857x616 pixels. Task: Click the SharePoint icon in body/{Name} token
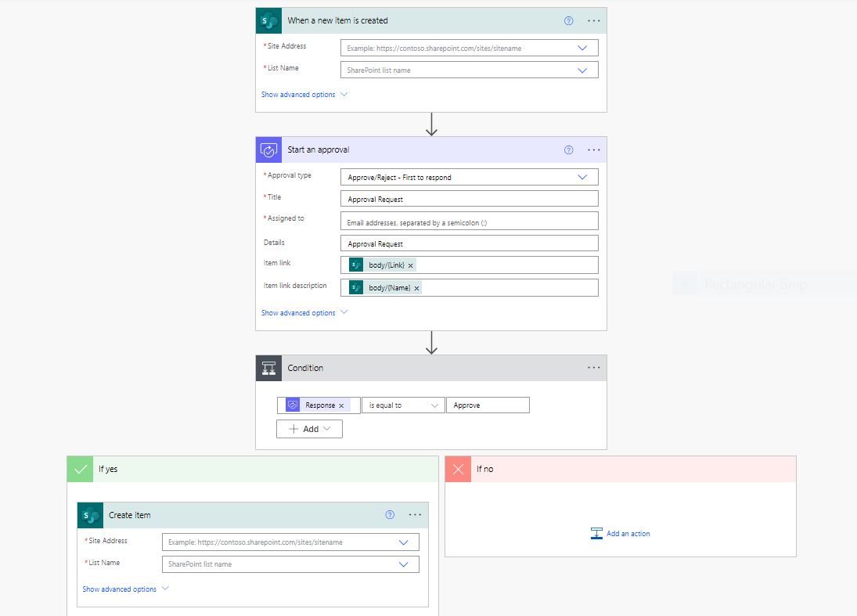coord(356,288)
